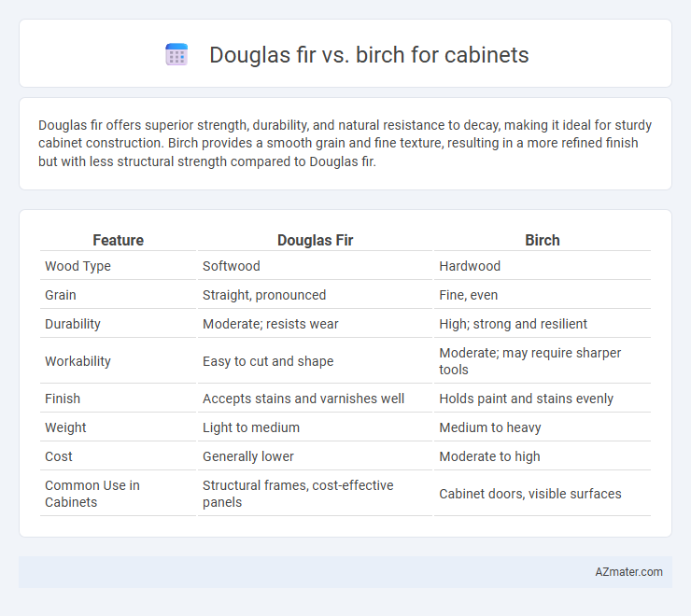Click 'Accepts stains and varnishes well' cell

coord(303,399)
